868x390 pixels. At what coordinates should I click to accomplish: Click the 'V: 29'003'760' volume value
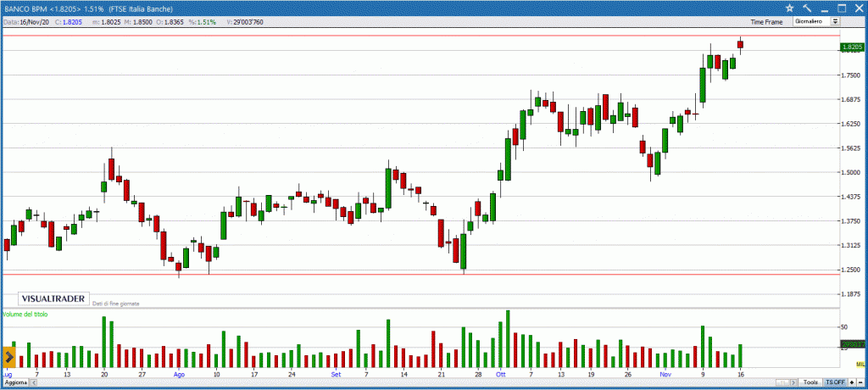pyautogui.click(x=245, y=22)
